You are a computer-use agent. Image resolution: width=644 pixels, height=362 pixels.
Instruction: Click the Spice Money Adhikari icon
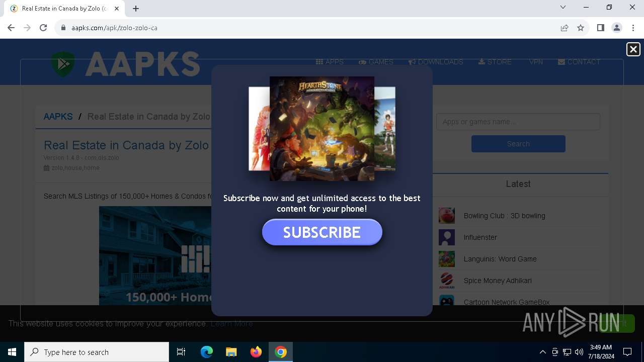click(447, 281)
